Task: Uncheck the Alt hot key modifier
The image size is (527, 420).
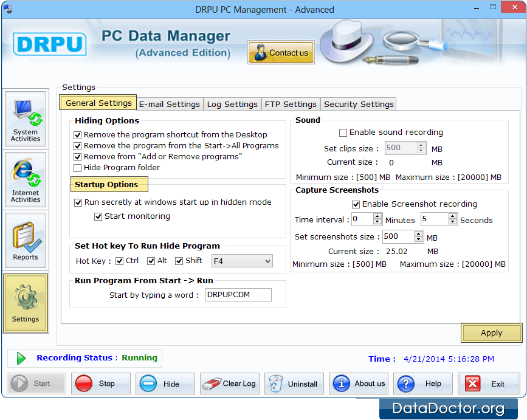Action: (151, 261)
